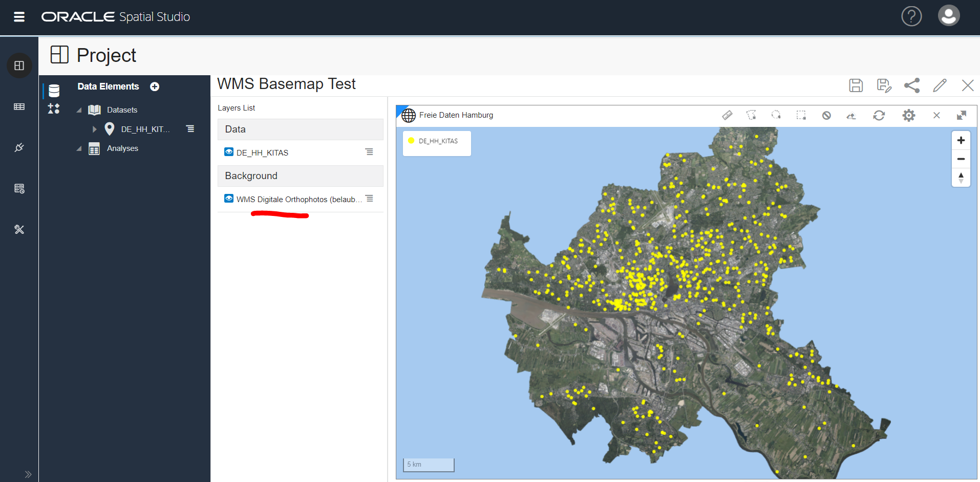The image size is (980, 482).
Task: Toggle fullscreen mode for the map
Action: coord(962,115)
